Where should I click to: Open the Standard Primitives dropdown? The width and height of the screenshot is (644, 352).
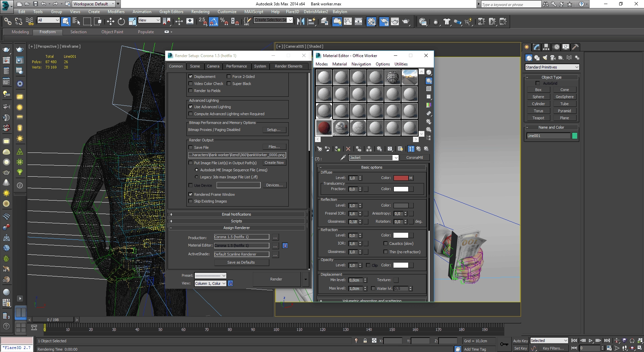coord(552,67)
